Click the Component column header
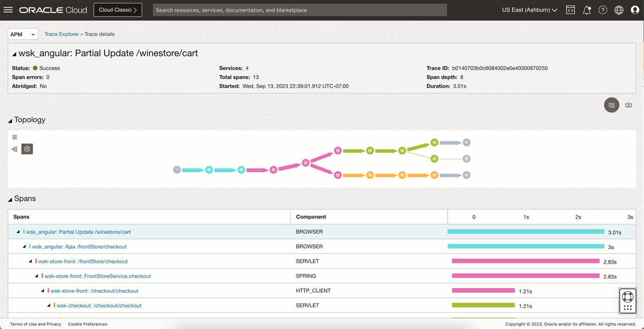This screenshot has width=644, height=329. pyautogui.click(x=369, y=217)
